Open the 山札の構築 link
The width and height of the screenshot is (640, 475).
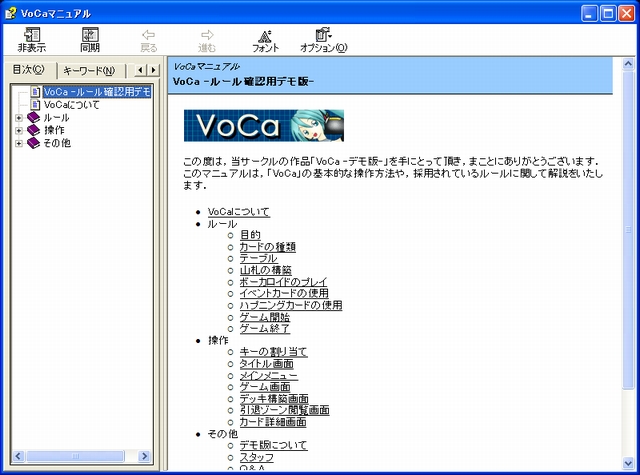pyautogui.click(x=265, y=270)
